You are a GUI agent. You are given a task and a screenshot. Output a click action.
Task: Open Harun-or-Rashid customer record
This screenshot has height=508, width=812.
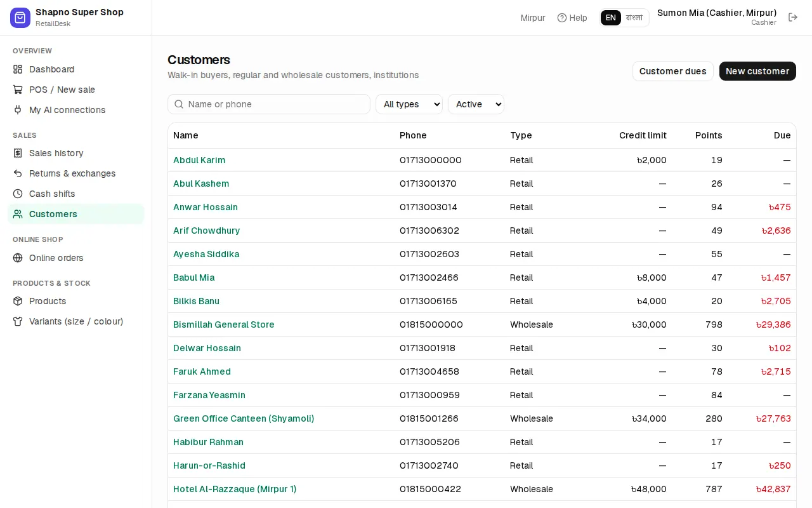click(x=209, y=465)
